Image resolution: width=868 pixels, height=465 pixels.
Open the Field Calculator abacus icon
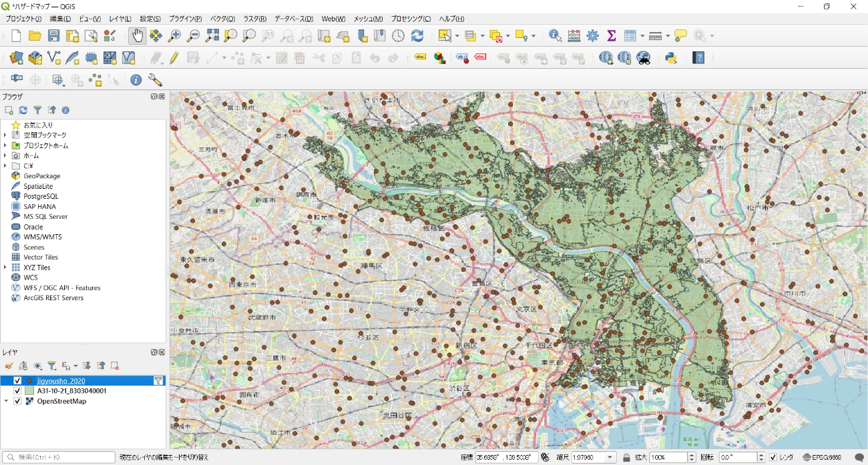pyautogui.click(x=574, y=36)
